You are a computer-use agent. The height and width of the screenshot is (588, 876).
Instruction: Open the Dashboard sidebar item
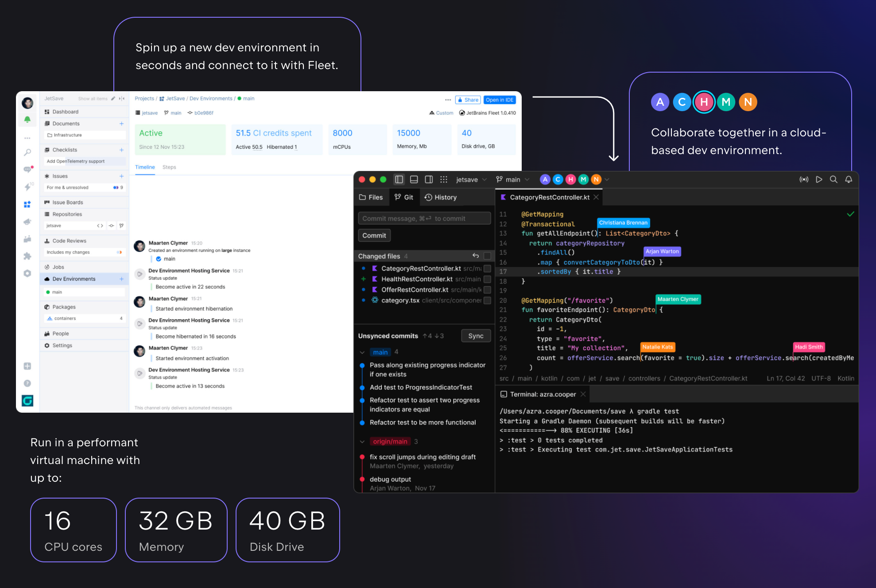(84, 112)
